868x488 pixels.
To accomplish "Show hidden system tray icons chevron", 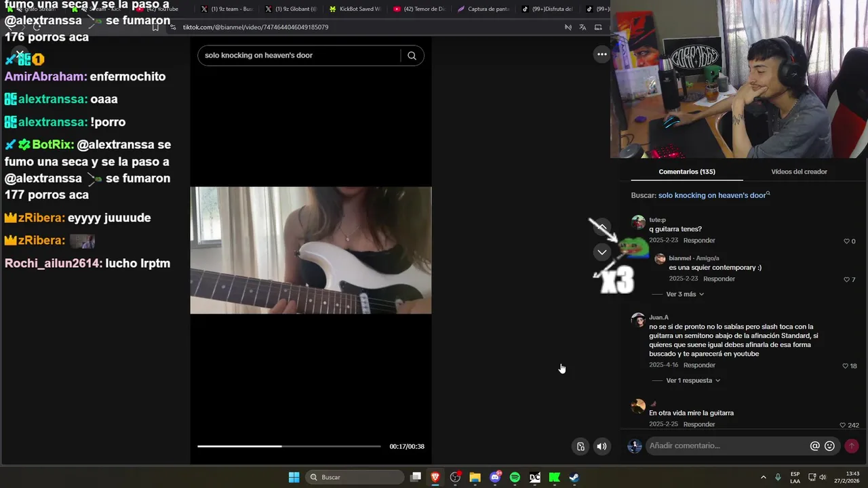I will (x=763, y=477).
